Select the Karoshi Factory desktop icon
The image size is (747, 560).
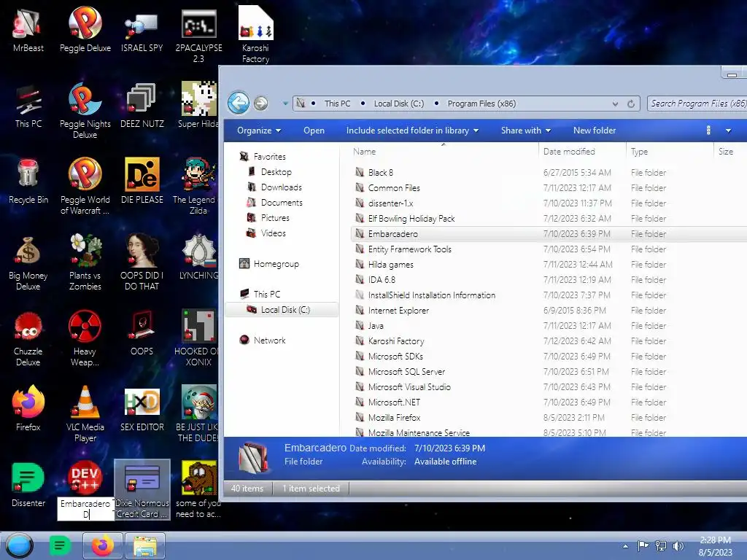(255, 34)
